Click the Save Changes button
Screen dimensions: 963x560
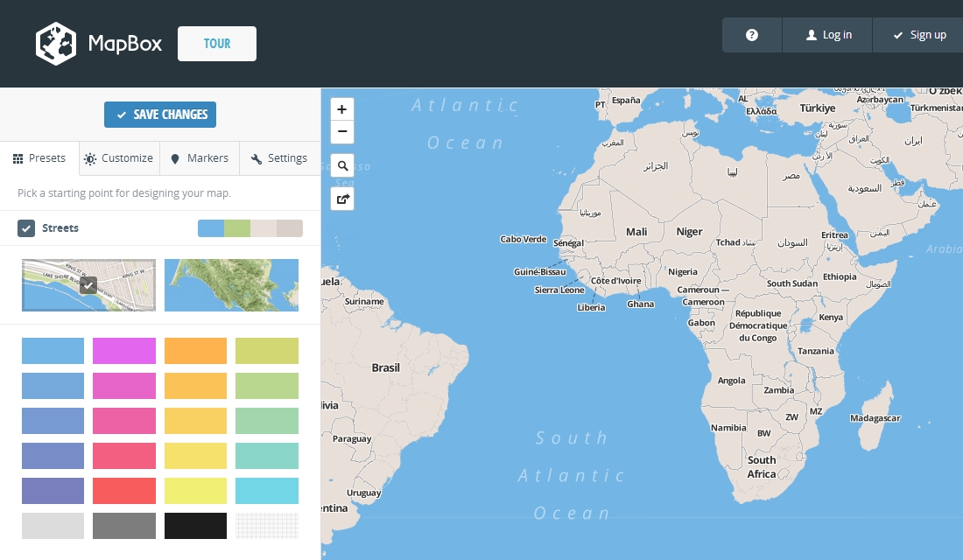coord(160,115)
